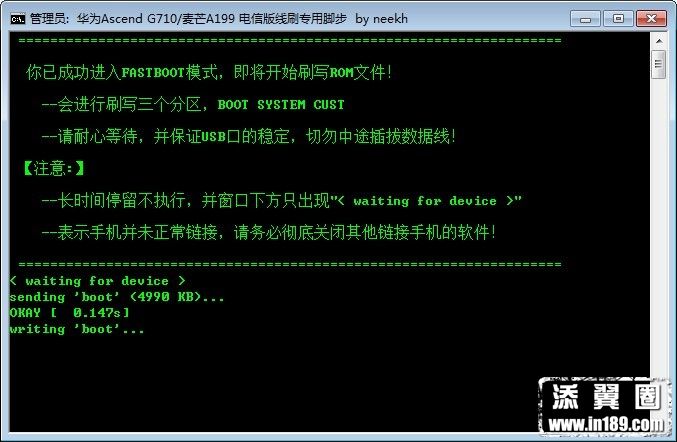
Task: Click the vertical scrollbar thumb
Action: [x=658, y=64]
